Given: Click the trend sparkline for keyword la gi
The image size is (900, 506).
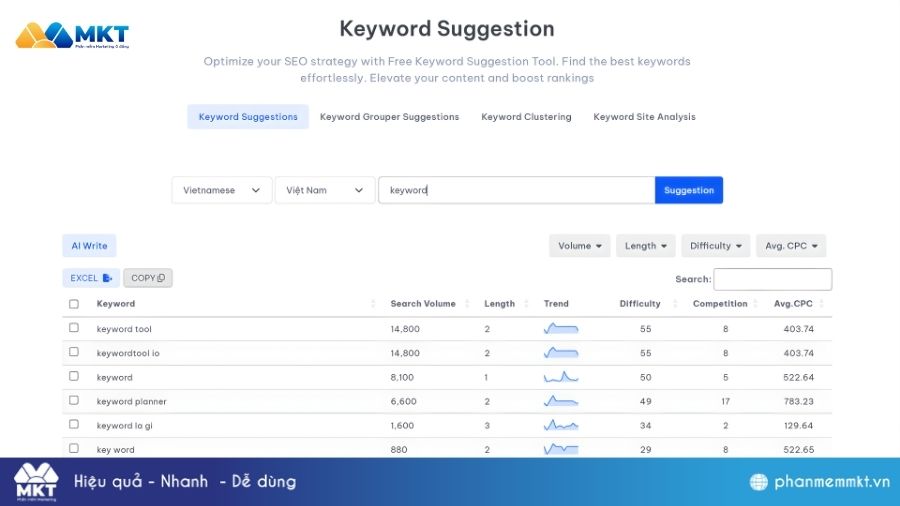Looking at the screenshot, I should [561, 425].
